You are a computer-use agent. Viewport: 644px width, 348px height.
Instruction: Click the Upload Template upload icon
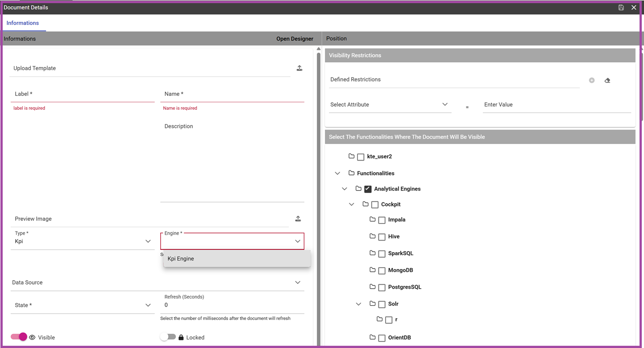(299, 68)
